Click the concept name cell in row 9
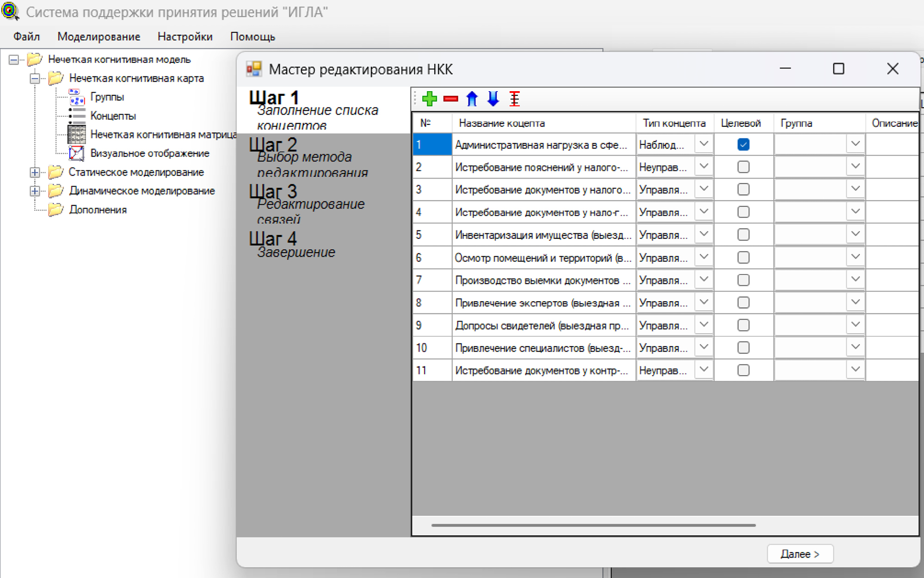This screenshot has height=578, width=924. pyautogui.click(x=542, y=325)
